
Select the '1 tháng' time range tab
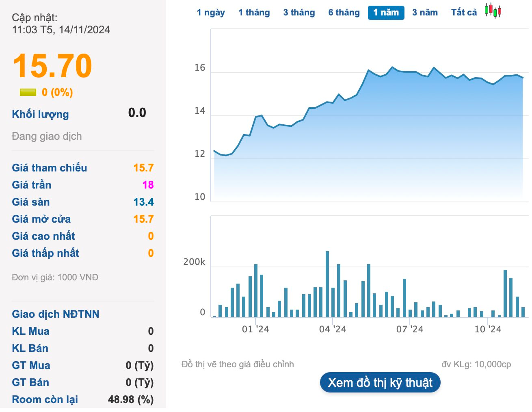(x=254, y=13)
